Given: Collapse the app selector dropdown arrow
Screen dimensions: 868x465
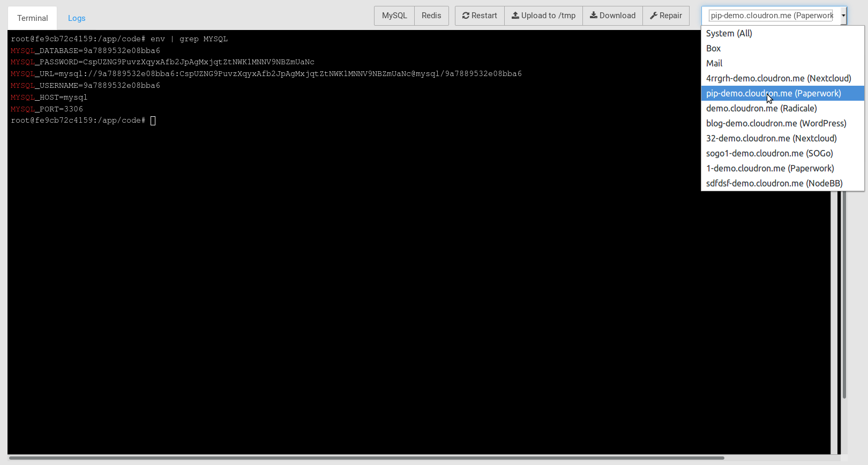Looking at the screenshot, I should point(843,16).
